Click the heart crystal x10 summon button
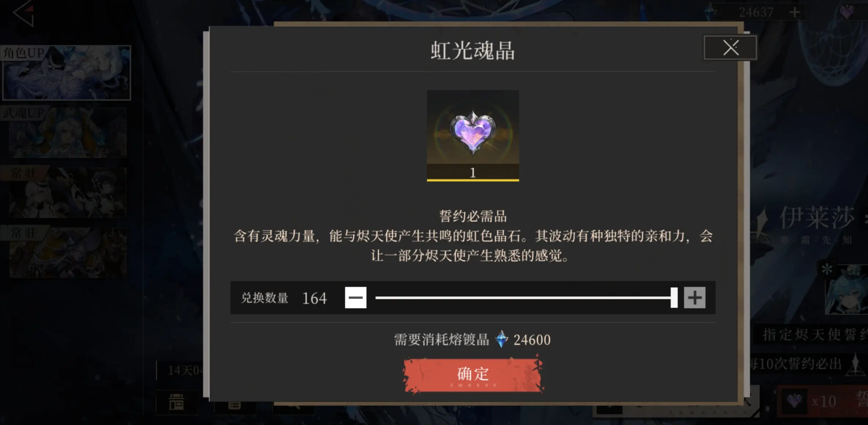 822,401
